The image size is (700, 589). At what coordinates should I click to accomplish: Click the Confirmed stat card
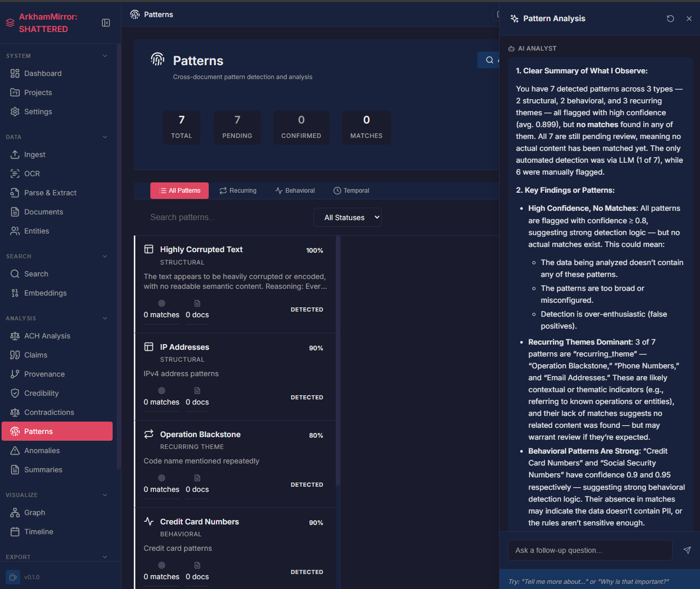tap(301, 127)
